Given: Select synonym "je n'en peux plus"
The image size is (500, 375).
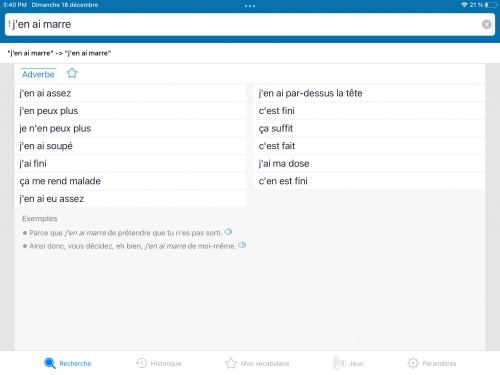Looking at the screenshot, I should tap(130, 128).
